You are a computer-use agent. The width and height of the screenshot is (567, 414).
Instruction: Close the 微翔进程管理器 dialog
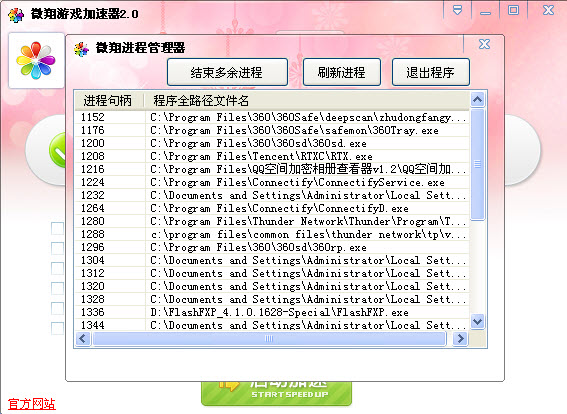[484, 44]
